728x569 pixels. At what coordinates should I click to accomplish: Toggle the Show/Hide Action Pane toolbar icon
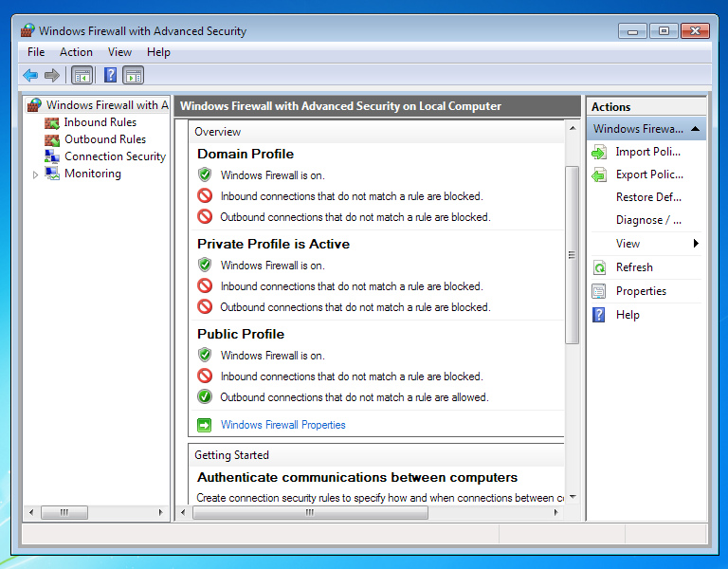point(134,75)
